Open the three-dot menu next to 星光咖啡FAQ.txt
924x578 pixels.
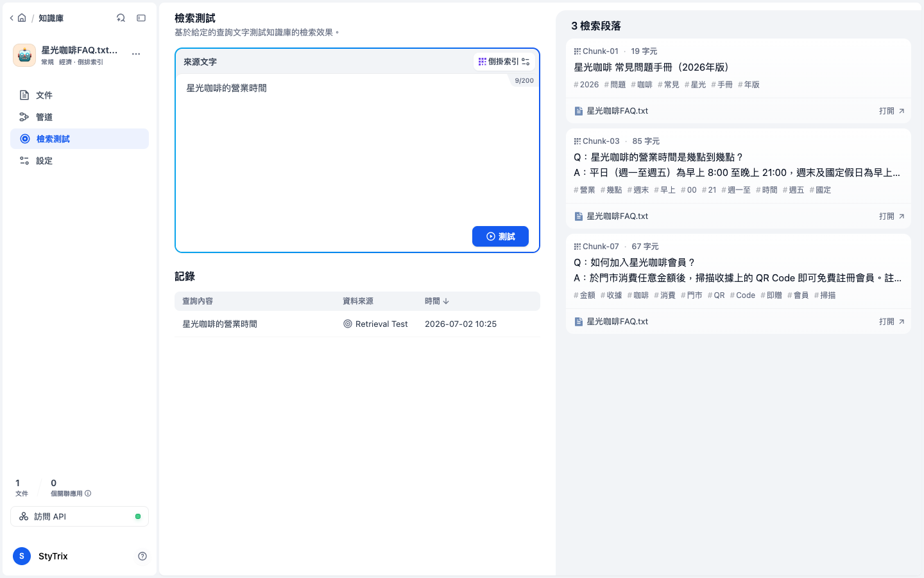(x=136, y=54)
